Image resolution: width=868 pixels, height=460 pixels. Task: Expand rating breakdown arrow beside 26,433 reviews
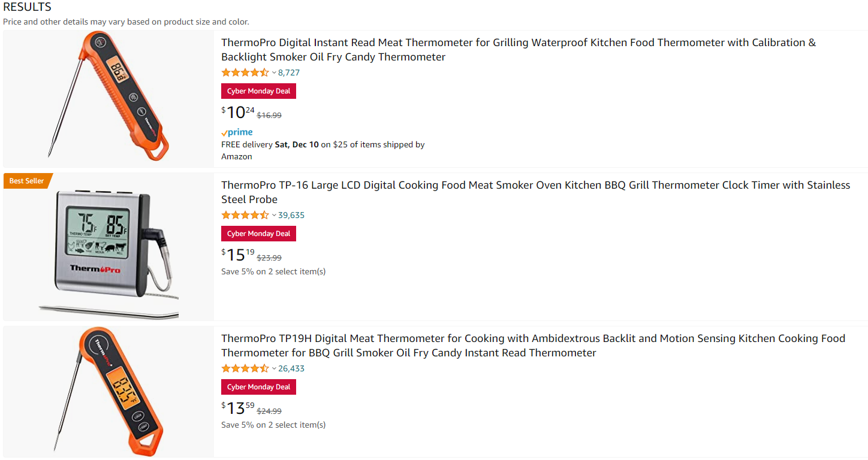[274, 368]
